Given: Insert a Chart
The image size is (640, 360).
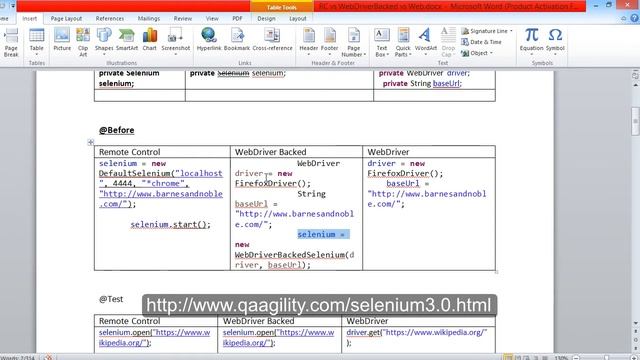Looking at the screenshot, I should (149, 40).
